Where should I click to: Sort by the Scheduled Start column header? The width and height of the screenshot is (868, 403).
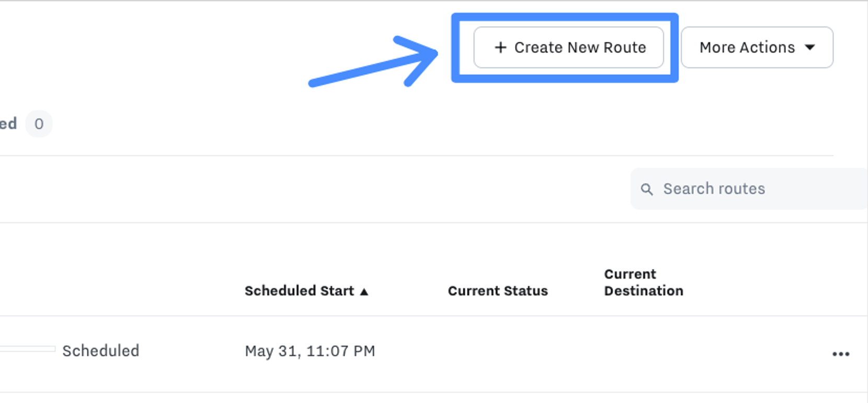tap(299, 291)
